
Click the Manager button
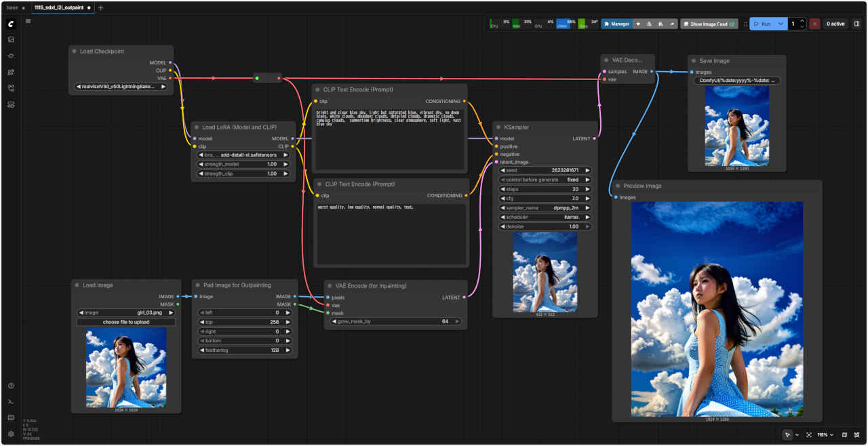616,24
